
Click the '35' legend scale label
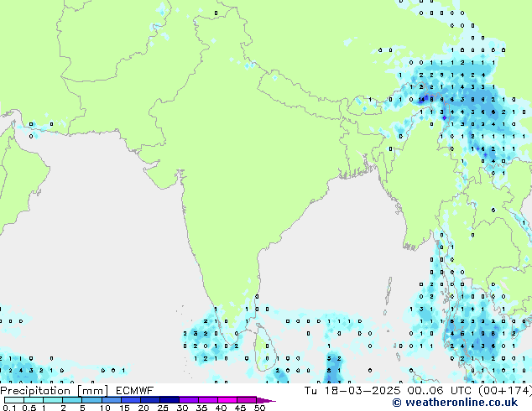201,408
